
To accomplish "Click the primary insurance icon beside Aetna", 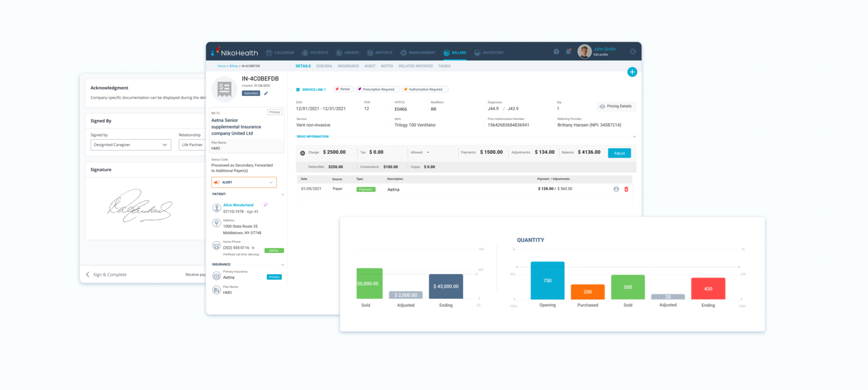I will (x=216, y=276).
